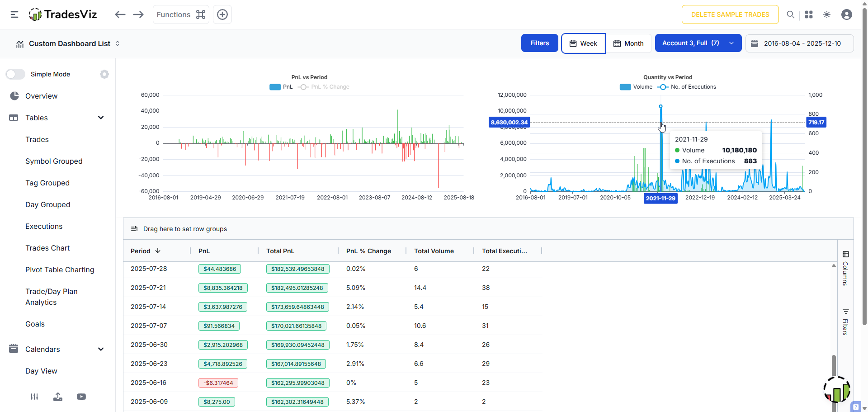The height and width of the screenshot is (412, 868).
Task: Open search with magnifier icon
Action: pyautogui.click(x=790, y=14)
